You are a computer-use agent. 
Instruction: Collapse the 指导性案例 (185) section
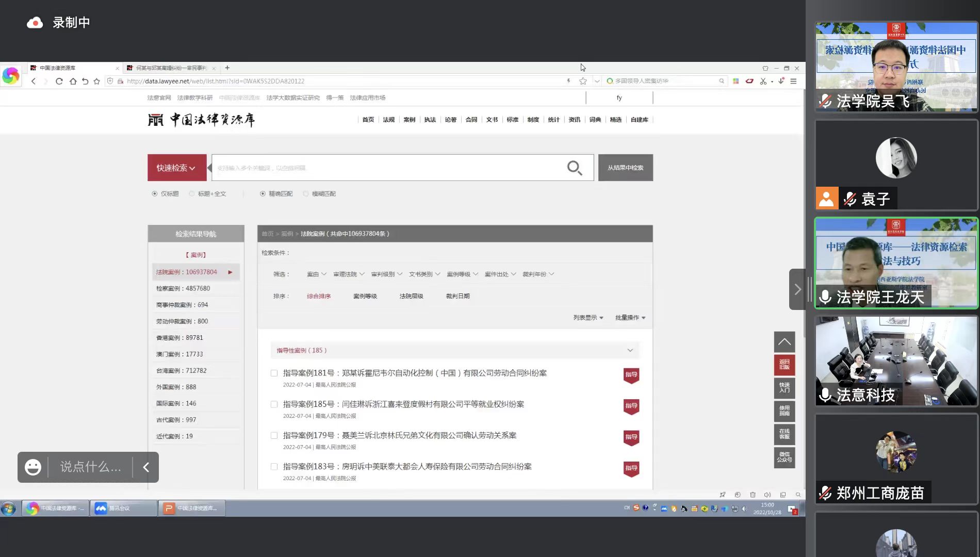[630, 350]
